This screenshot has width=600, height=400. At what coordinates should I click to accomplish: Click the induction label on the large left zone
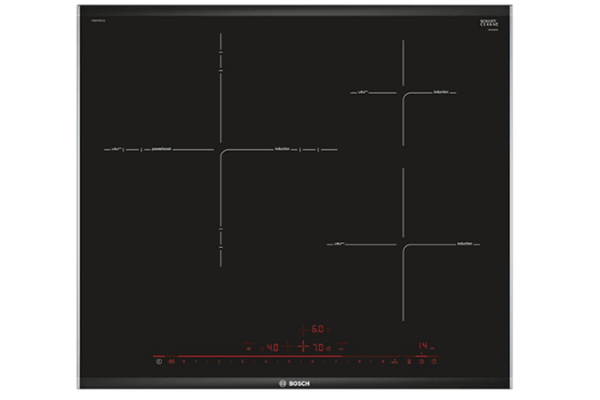[282, 149]
